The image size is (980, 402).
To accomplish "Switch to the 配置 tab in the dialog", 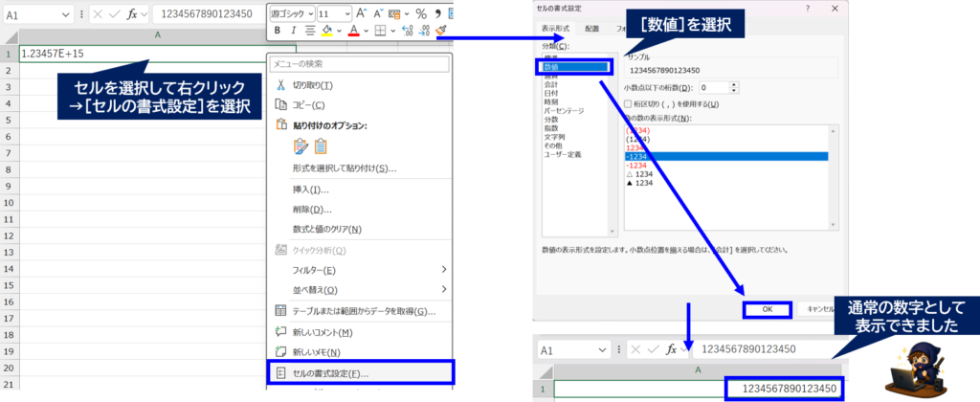I will tap(591, 29).
